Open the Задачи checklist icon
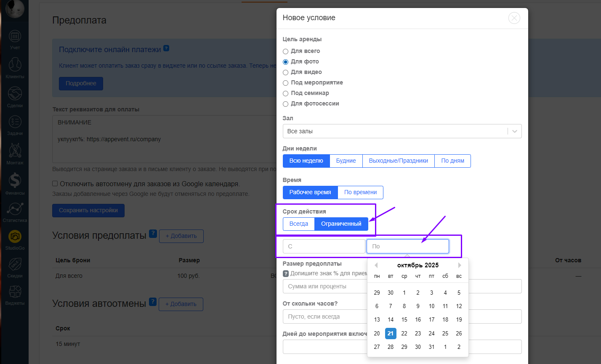The image size is (601, 364). pyautogui.click(x=15, y=123)
